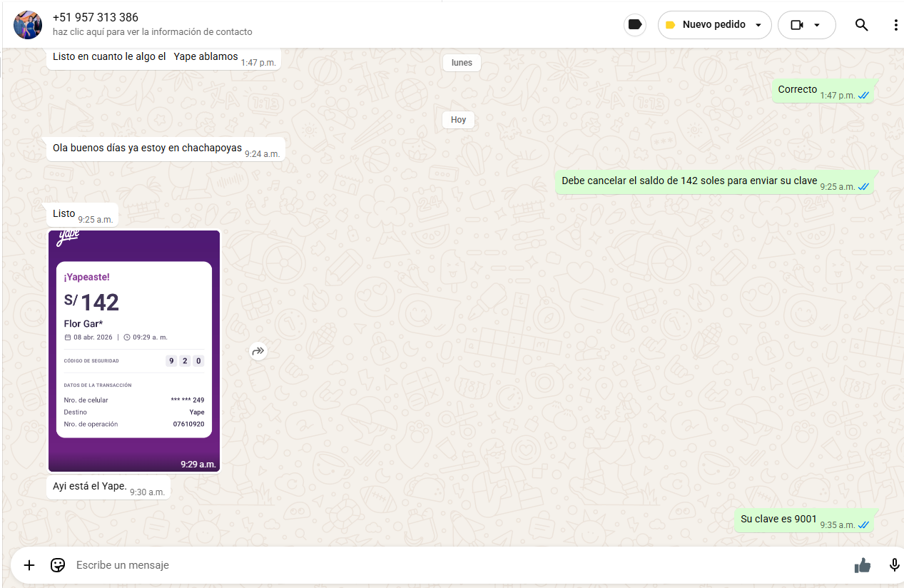This screenshot has height=588, width=904.
Task: Open the Yape payment receipt image
Action: pos(134,350)
